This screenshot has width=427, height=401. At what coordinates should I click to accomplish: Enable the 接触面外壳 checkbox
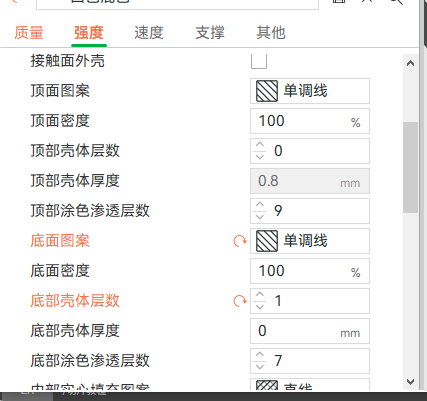(259, 61)
